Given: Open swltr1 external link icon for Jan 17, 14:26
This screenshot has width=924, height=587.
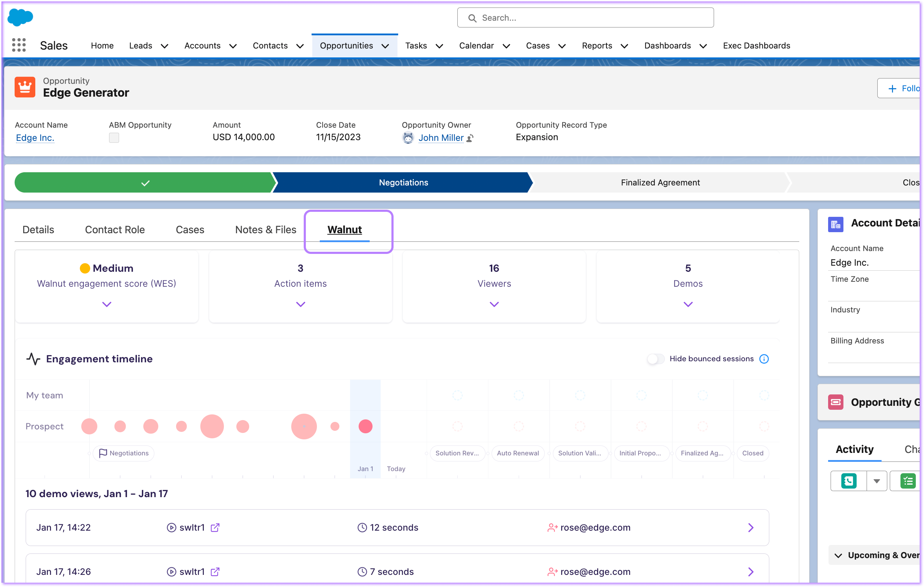Looking at the screenshot, I should tap(215, 572).
